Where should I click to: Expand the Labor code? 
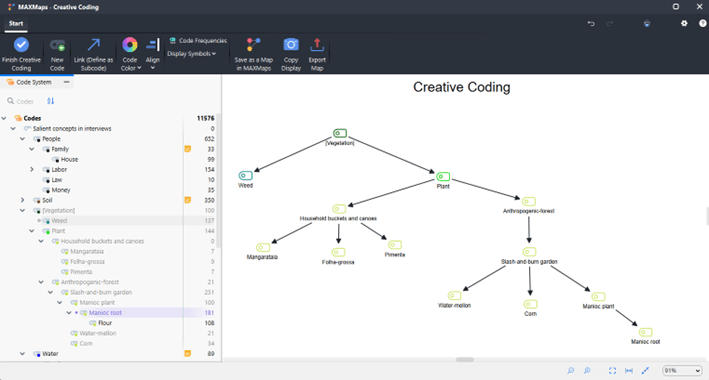32,170
